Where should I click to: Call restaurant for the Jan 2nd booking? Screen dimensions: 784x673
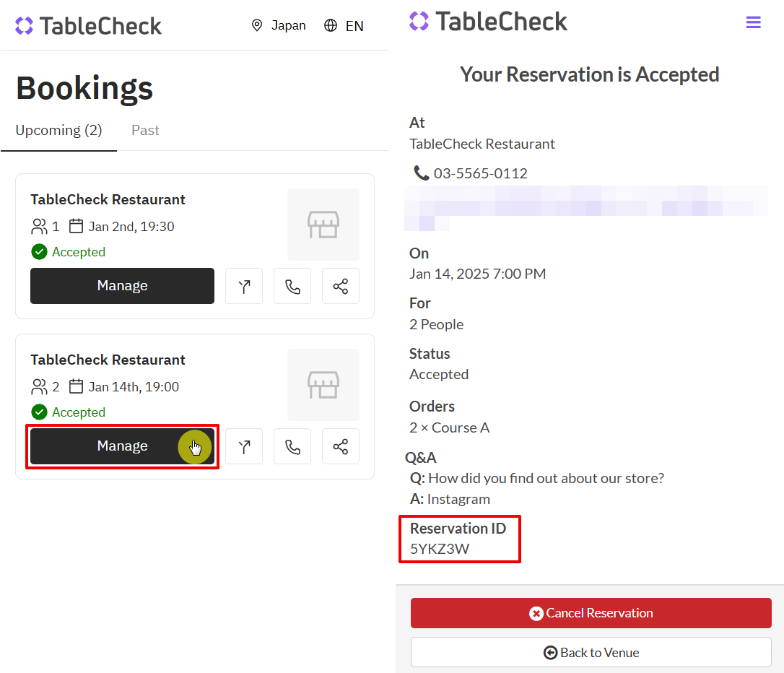click(292, 286)
